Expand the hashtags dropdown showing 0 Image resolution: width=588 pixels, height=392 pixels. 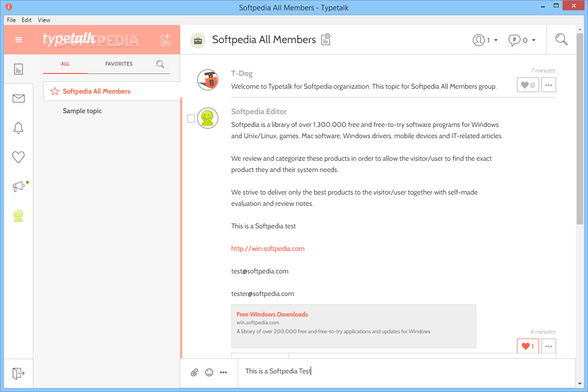(x=522, y=40)
